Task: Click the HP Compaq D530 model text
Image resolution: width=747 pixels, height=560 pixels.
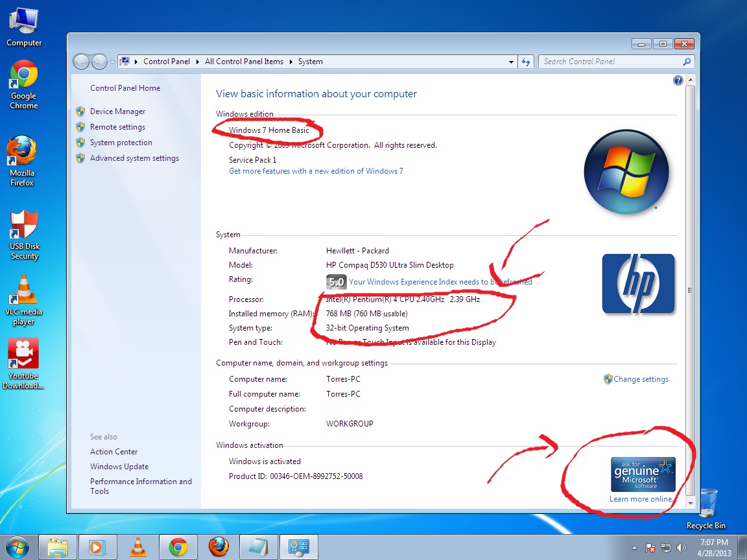Action: click(x=390, y=265)
